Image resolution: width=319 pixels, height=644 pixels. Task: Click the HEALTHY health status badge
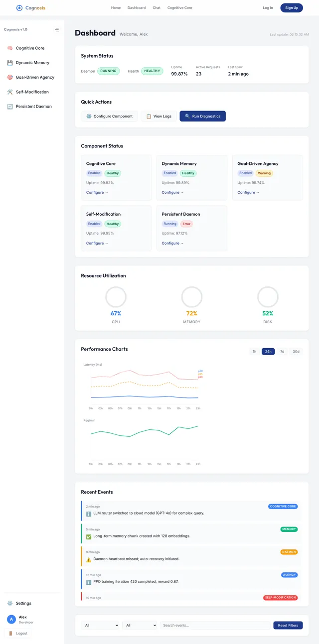(152, 71)
